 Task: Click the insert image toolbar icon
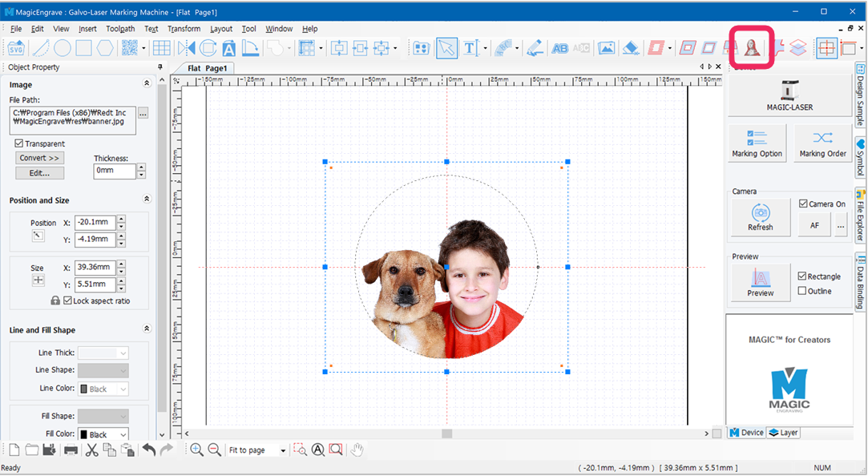[x=606, y=48]
